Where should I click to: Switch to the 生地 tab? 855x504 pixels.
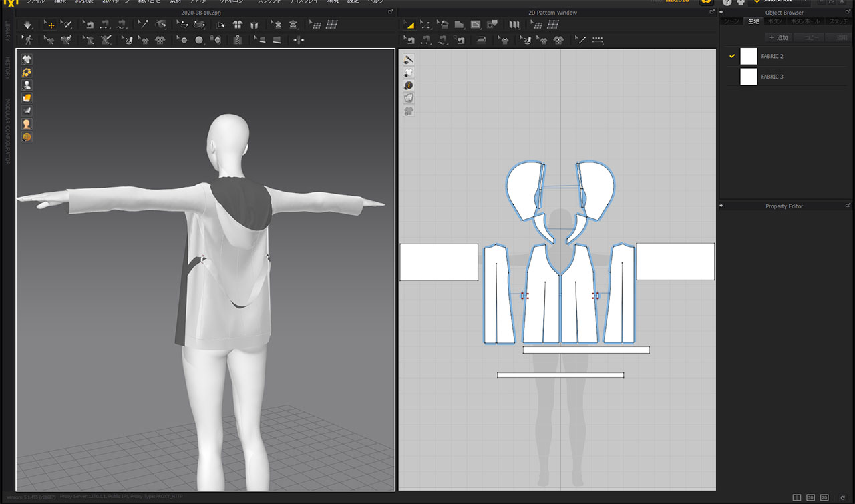(753, 21)
